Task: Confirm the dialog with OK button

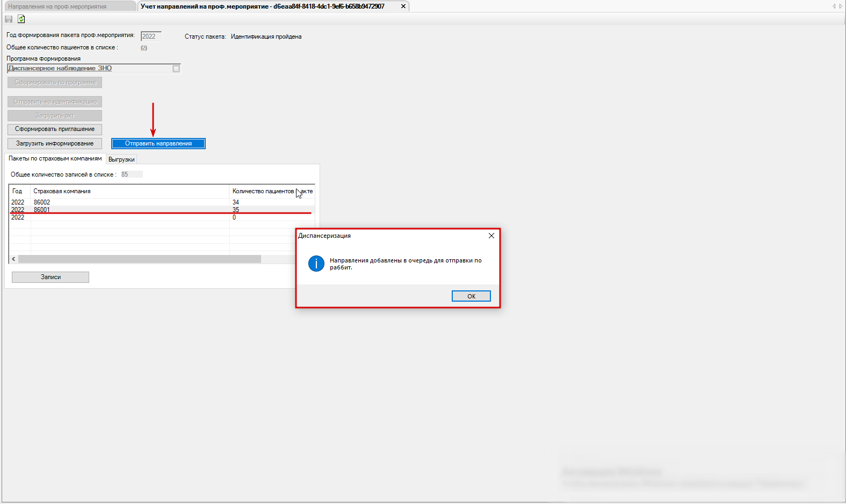Action: pyautogui.click(x=471, y=296)
